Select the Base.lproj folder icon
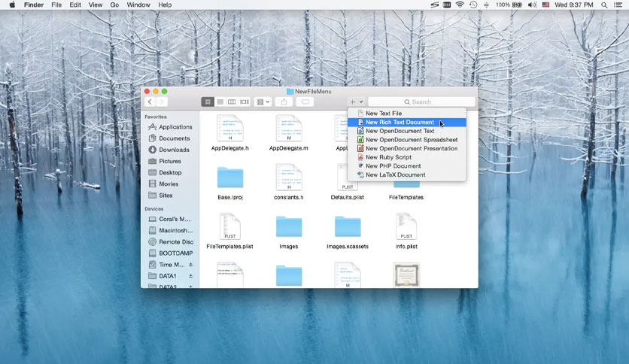This screenshot has height=364, width=629. coord(230,177)
